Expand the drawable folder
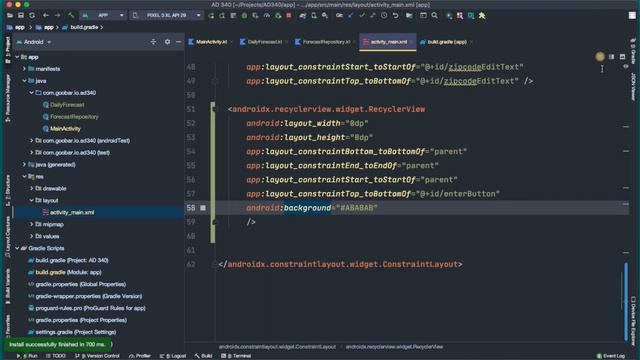This screenshot has width=640, height=360. coord(32,189)
